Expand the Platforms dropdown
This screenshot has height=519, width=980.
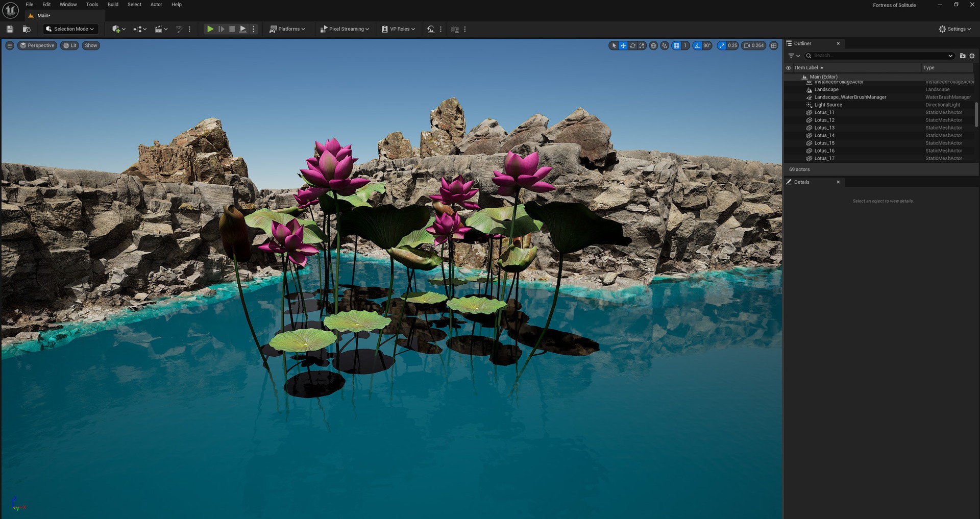[x=287, y=29]
